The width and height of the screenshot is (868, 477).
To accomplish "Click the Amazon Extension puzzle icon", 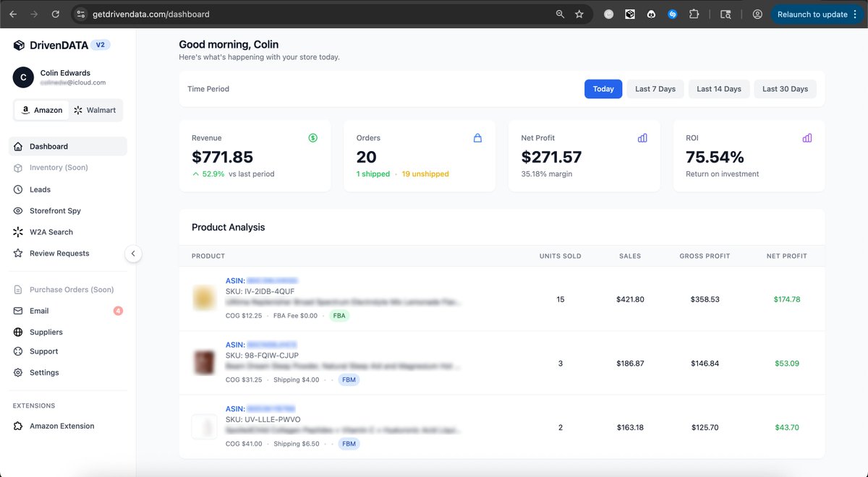I will [18, 426].
